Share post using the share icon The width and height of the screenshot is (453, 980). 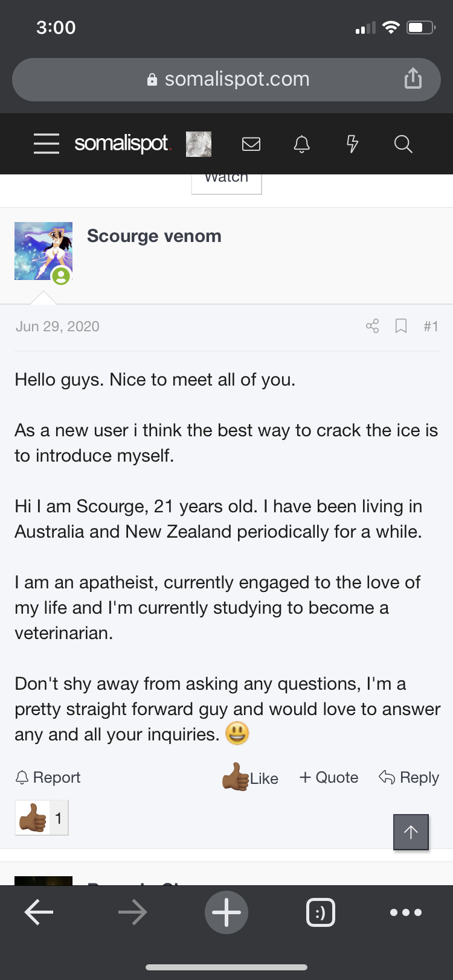click(x=372, y=326)
